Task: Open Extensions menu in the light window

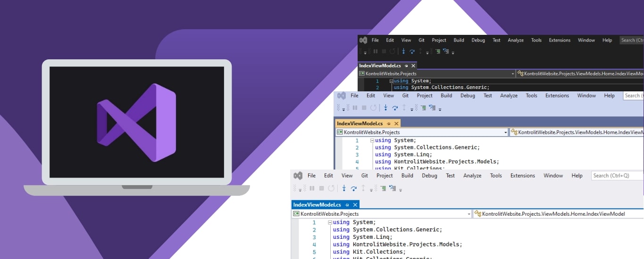Action: pos(523,176)
